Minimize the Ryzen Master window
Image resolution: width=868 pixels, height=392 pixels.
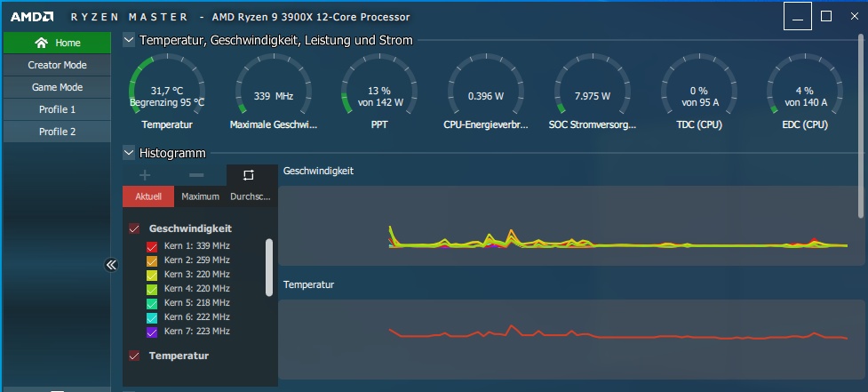[x=798, y=16]
